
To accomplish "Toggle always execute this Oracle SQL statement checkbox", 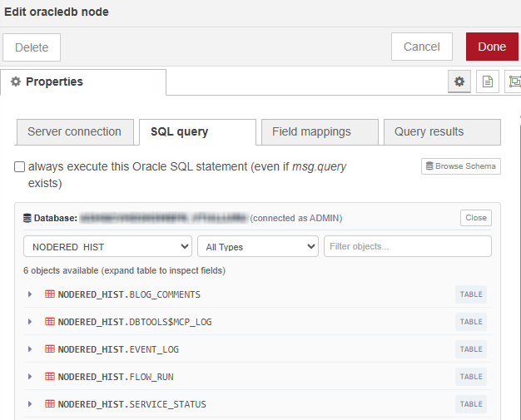I will [19, 166].
